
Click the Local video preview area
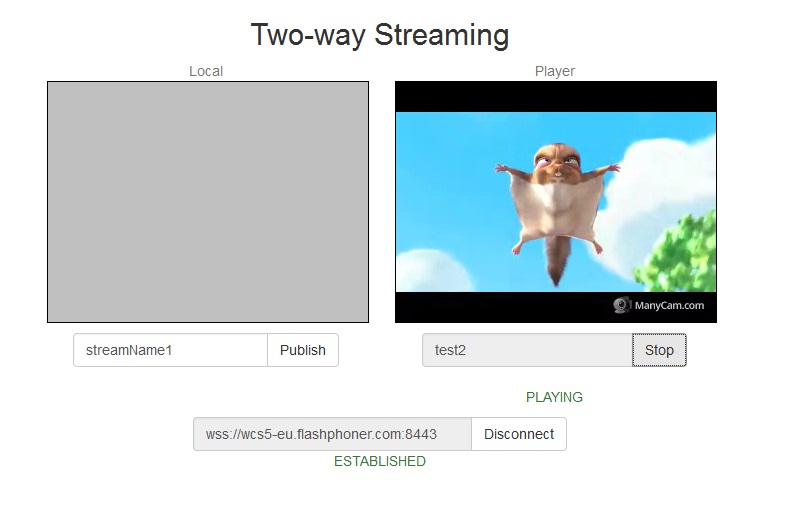point(208,202)
